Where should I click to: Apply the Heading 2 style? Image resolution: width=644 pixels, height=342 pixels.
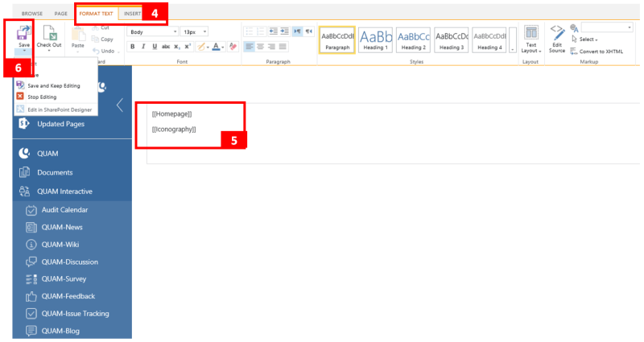click(x=414, y=39)
